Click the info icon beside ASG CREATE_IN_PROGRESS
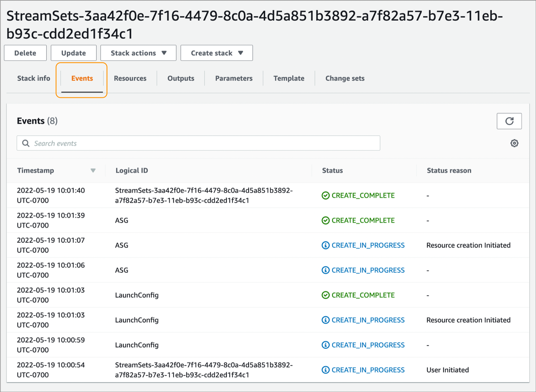Screen dimensions: 536x392 325,245
